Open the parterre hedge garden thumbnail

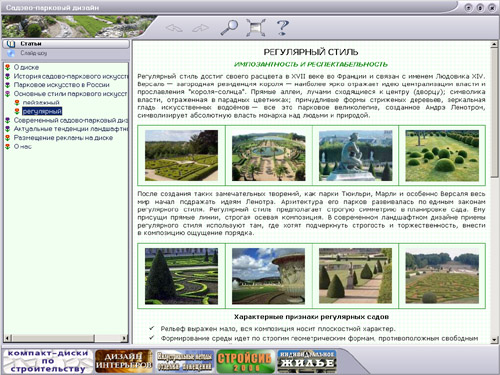pyautogui.click(x=181, y=155)
